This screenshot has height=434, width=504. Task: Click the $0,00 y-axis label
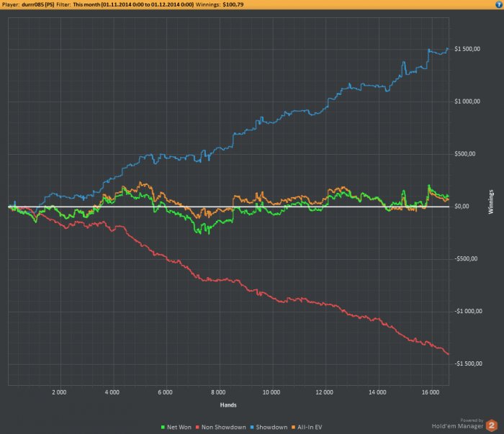click(x=462, y=207)
